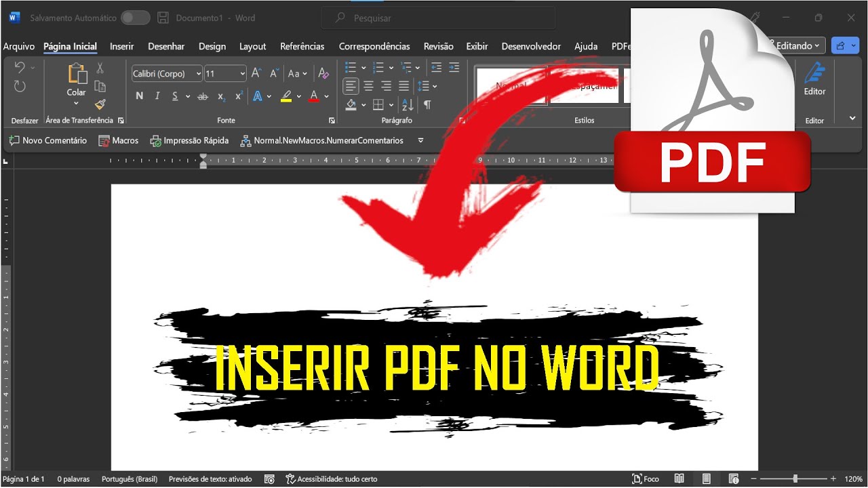Click the Undo arrow icon
The width and height of the screenshot is (868, 488).
pos(20,68)
